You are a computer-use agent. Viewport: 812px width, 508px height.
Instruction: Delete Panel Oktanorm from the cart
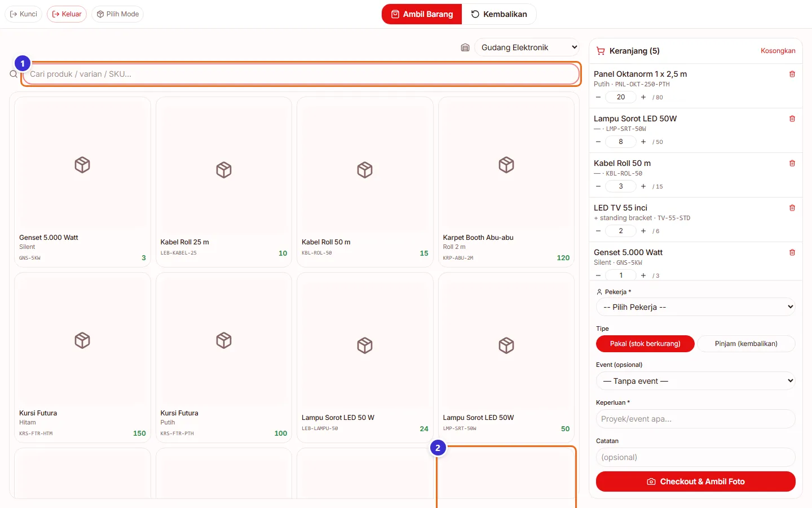click(792, 74)
